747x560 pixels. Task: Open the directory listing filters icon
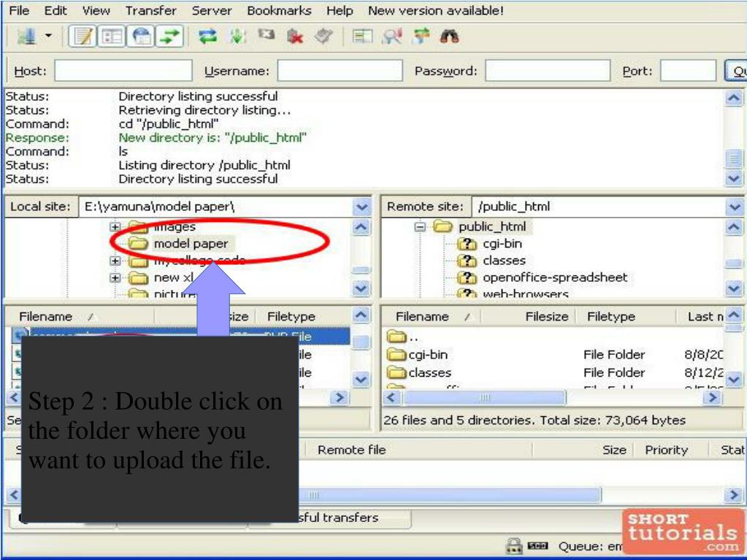tap(362, 37)
